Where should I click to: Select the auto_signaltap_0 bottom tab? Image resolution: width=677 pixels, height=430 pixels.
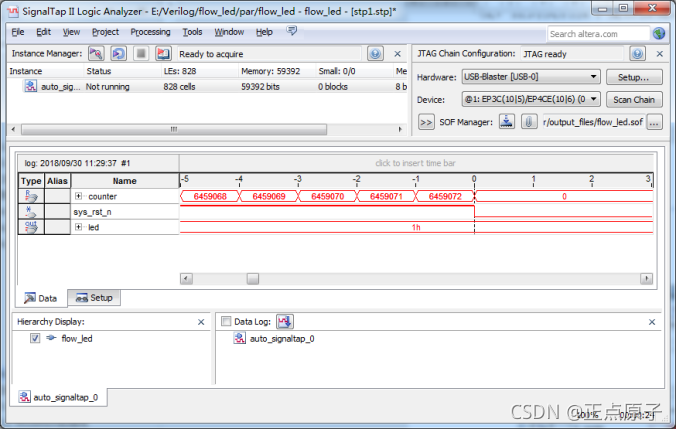coord(59,397)
